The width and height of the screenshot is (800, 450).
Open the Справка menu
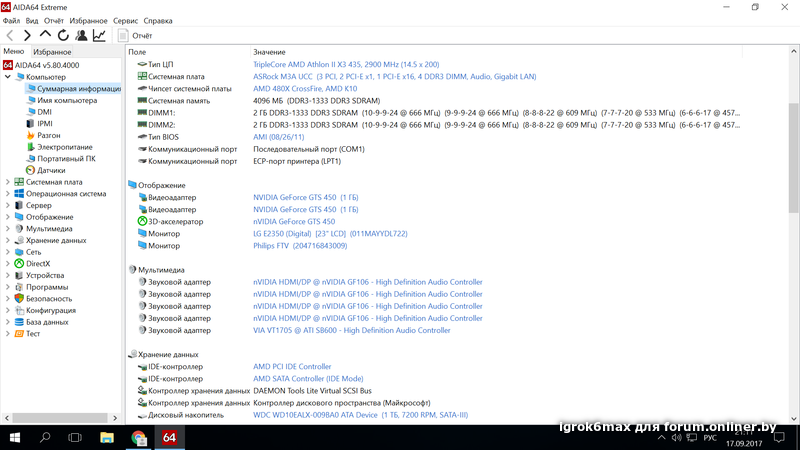[x=158, y=21]
